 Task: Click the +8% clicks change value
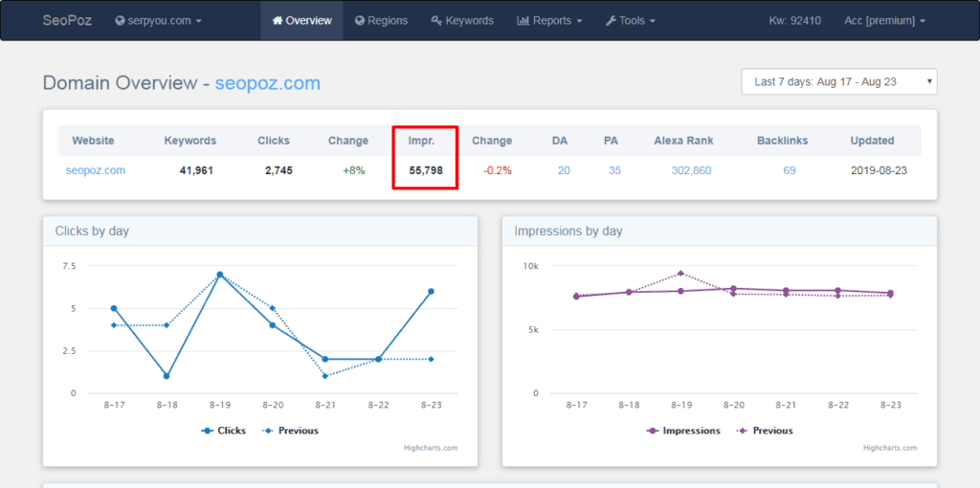tap(354, 170)
